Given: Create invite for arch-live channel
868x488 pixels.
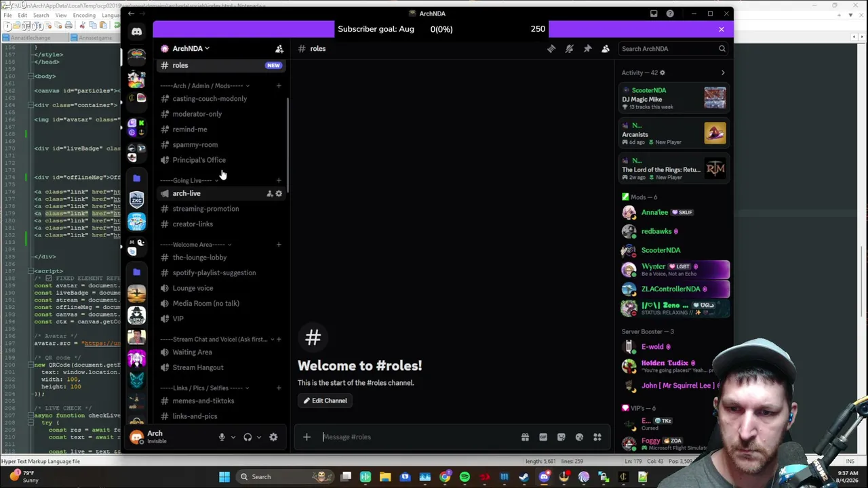Looking at the screenshot, I should 269,194.
